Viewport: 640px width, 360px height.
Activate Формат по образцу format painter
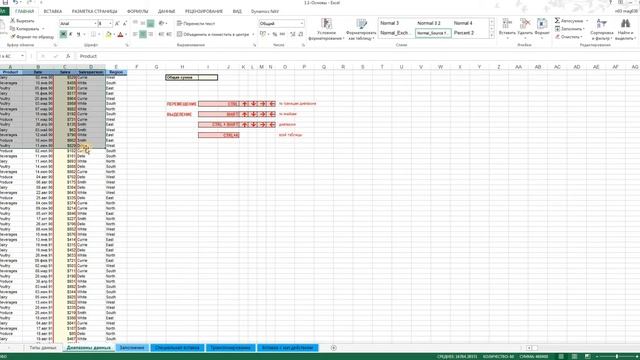(32, 37)
